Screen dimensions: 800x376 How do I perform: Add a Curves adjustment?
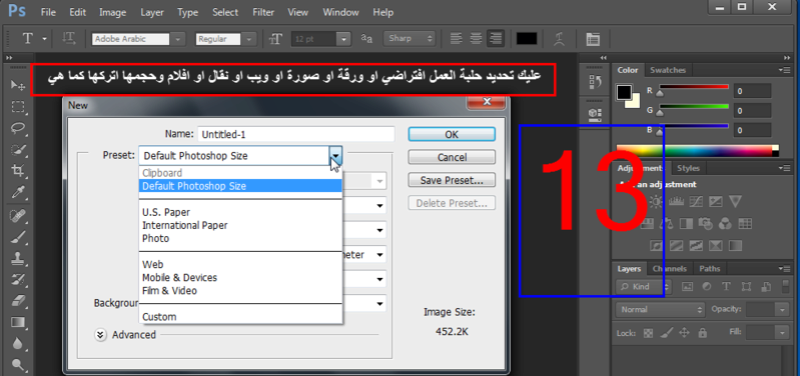tap(696, 202)
